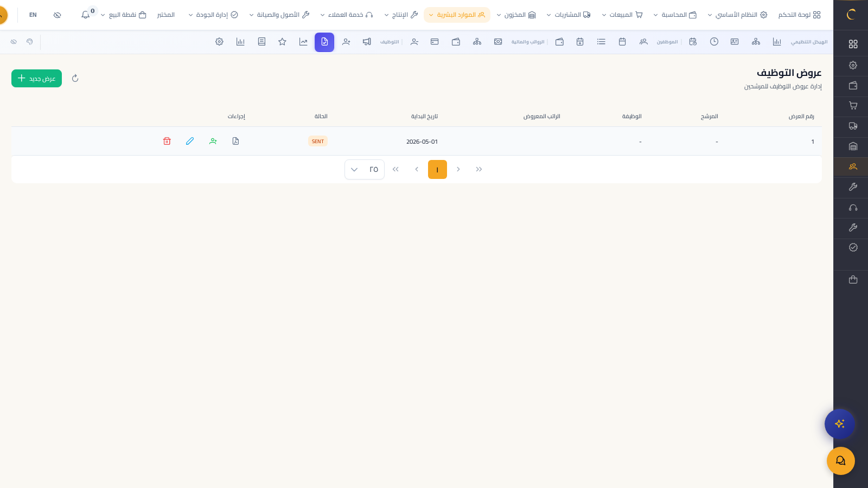Viewport: 868px width, 488px height.
Task: Delete the job offer row with trash icon
Action: (167, 141)
